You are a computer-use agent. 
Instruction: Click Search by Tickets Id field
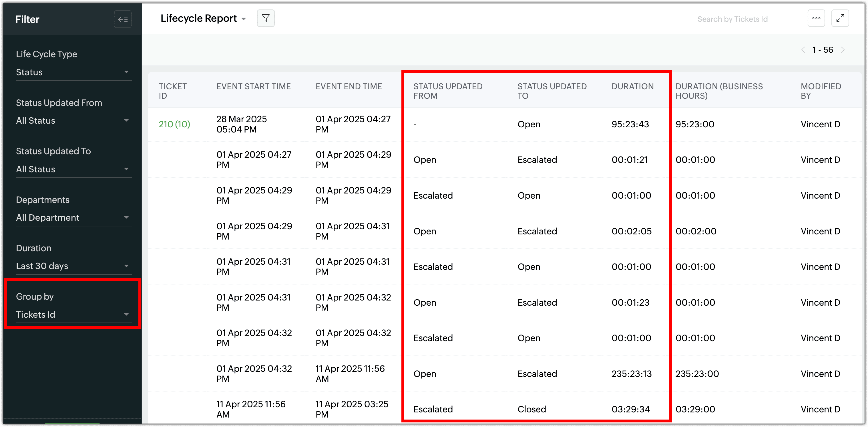pyautogui.click(x=732, y=19)
